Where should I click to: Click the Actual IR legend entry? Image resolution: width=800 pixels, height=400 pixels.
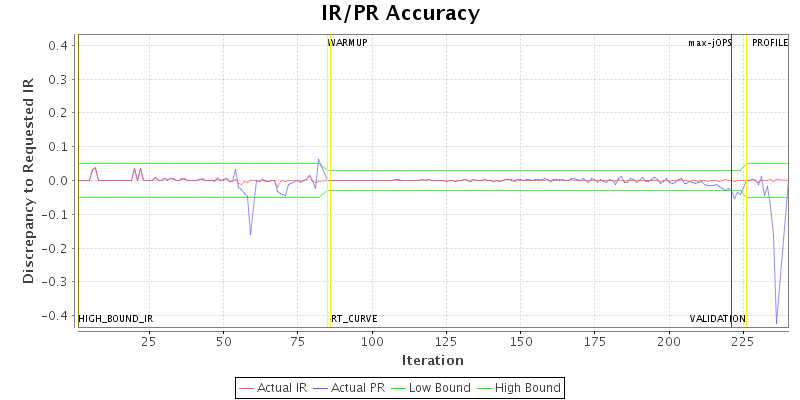click(x=281, y=387)
